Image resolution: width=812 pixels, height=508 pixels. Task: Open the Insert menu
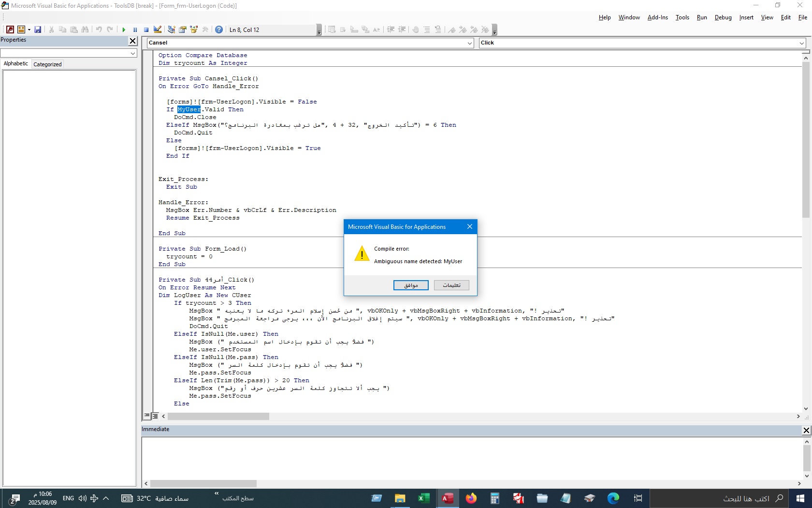tap(746, 17)
